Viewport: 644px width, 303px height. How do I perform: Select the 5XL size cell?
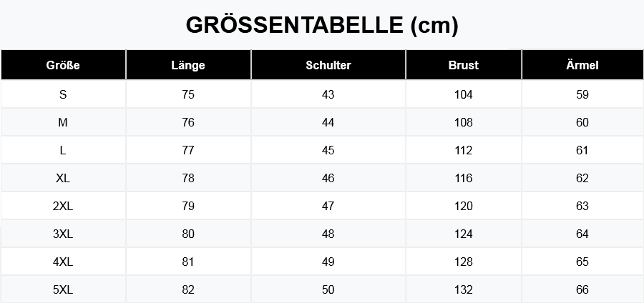point(63,289)
